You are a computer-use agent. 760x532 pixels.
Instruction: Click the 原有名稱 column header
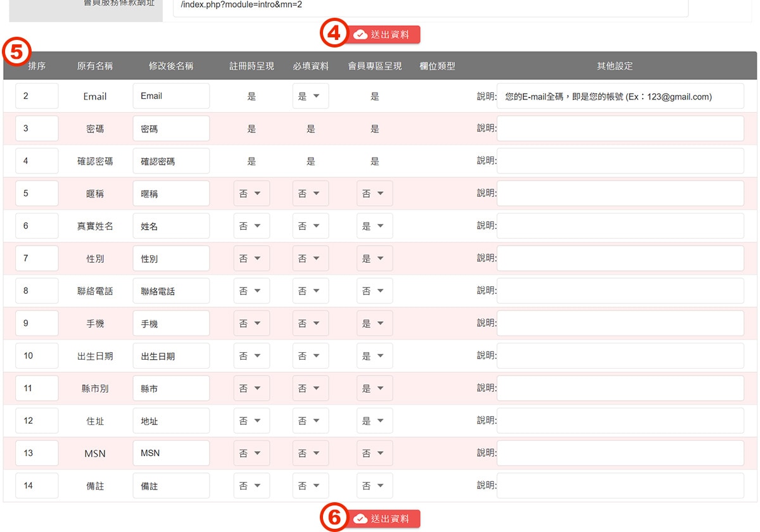(x=95, y=66)
